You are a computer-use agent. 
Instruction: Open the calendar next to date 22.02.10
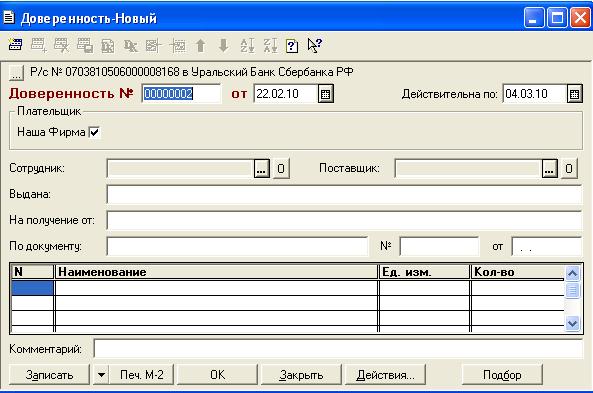pos(326,94)
